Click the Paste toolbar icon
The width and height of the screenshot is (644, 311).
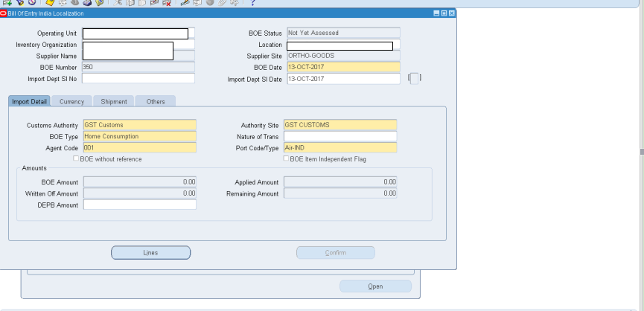click(142, 2)
